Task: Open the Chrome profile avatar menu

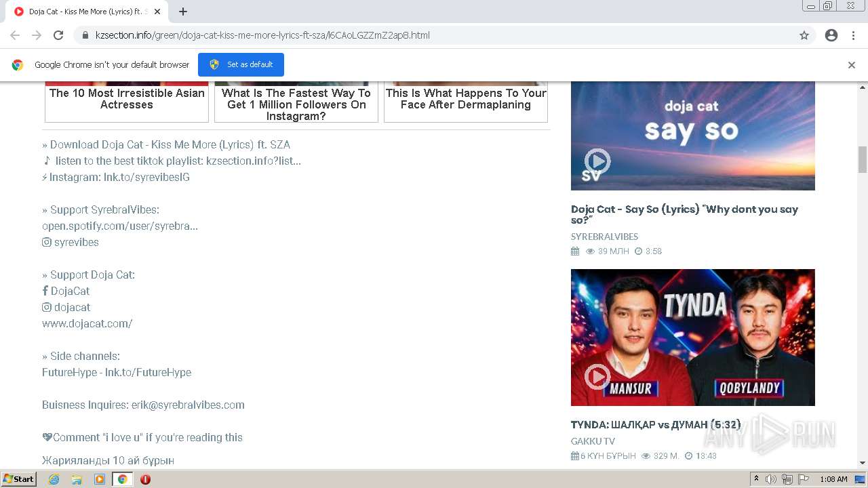Action: [x=831, y=35]
